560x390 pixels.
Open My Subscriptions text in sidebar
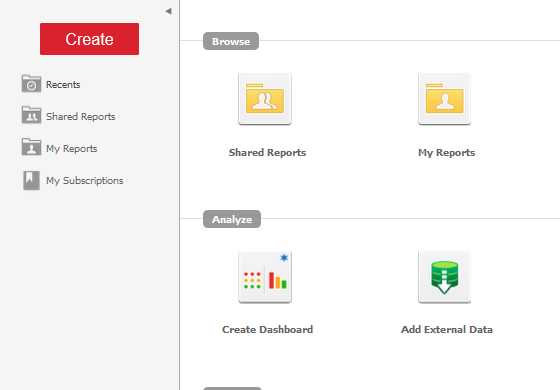pyautogui.click(x=84, y=181)
